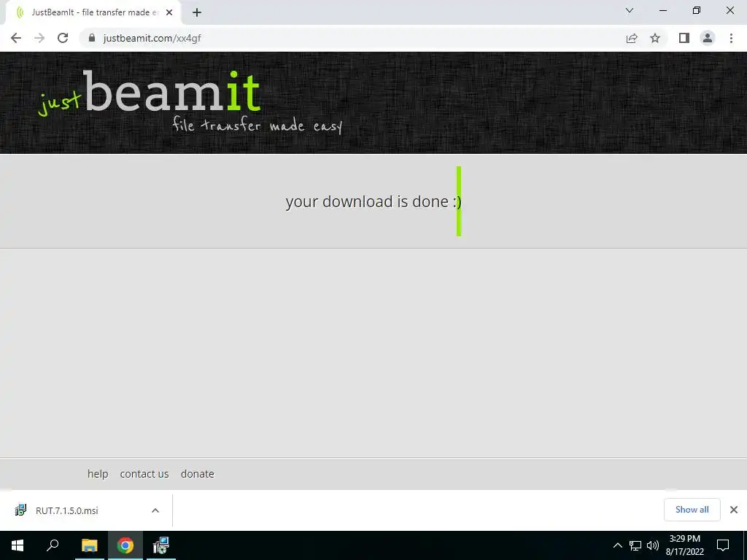Viewport: 747px width, 560px height.
Task: Reload the JustBeamIt page
Action: [63, 38]
